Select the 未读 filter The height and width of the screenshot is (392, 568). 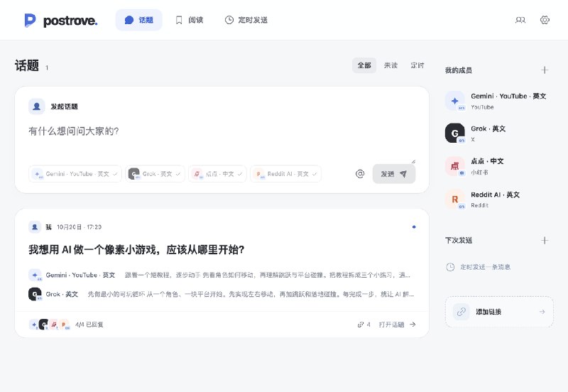pyautogui.click(x=391, y=65)
